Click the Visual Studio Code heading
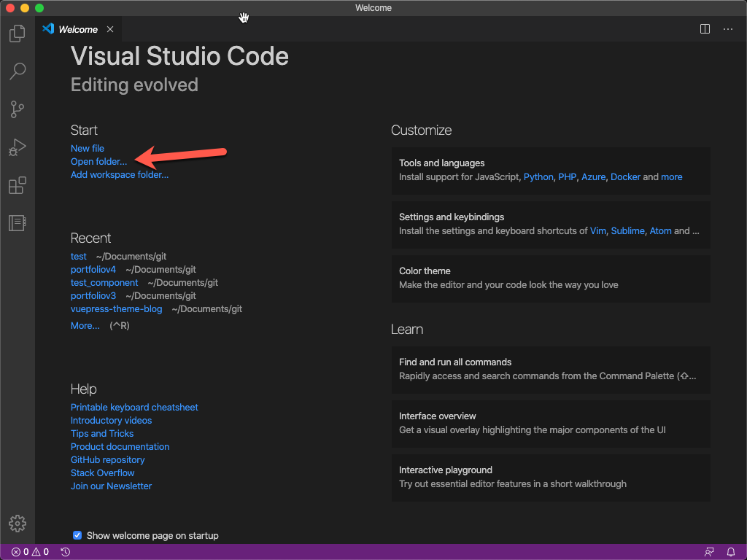Image resolution: width=747 pixels, height=560 pixels. point(179,56)
